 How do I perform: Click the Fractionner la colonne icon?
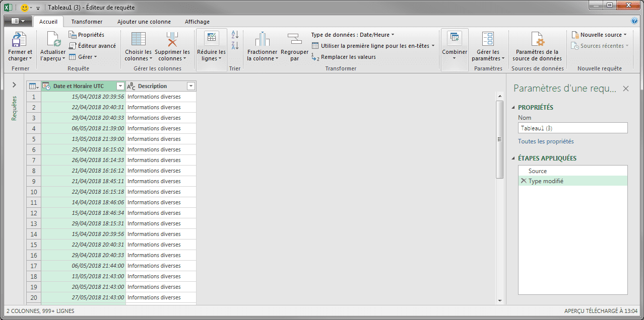pos(262,40)
